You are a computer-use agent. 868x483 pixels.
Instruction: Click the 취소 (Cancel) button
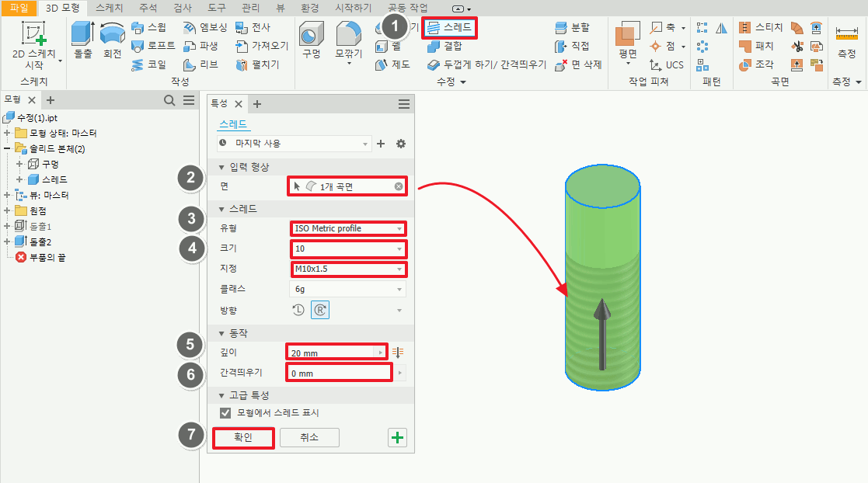pos(309,438)
